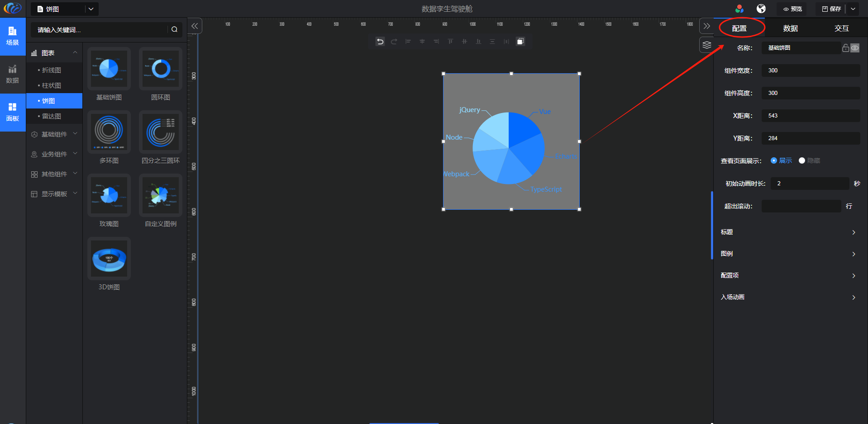Select the 3D饼图 chart thumbnail
The width and height of the screenshot is (868, 424).
coord(109,259)
